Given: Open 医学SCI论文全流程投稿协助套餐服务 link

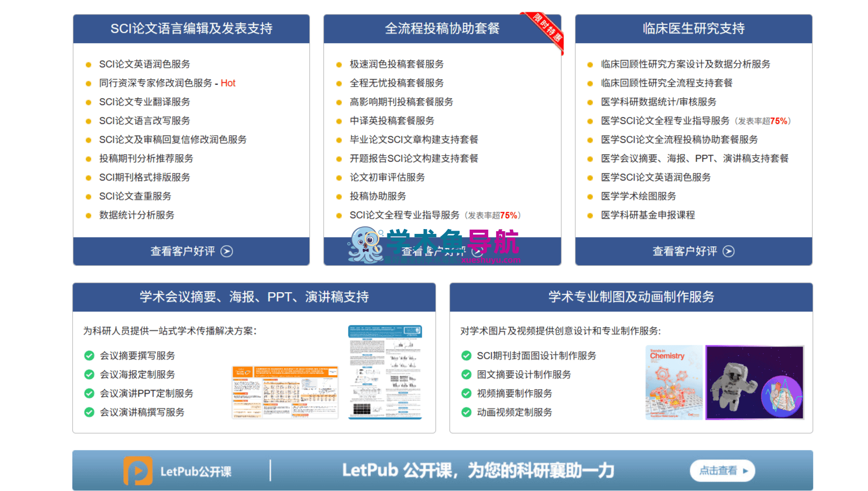Looking at the screenshot, I should [679, 140].
